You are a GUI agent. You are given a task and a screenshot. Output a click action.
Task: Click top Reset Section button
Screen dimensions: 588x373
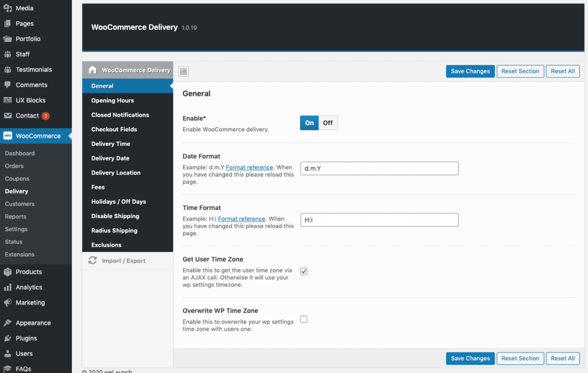click(x=520, y=71)
